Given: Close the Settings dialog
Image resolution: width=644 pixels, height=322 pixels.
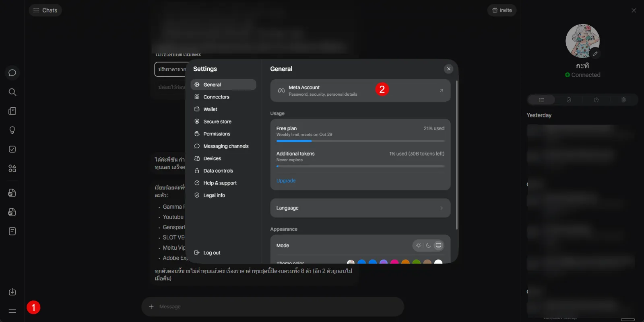Looking at the screenshot, I should click(x=449, y=69).
